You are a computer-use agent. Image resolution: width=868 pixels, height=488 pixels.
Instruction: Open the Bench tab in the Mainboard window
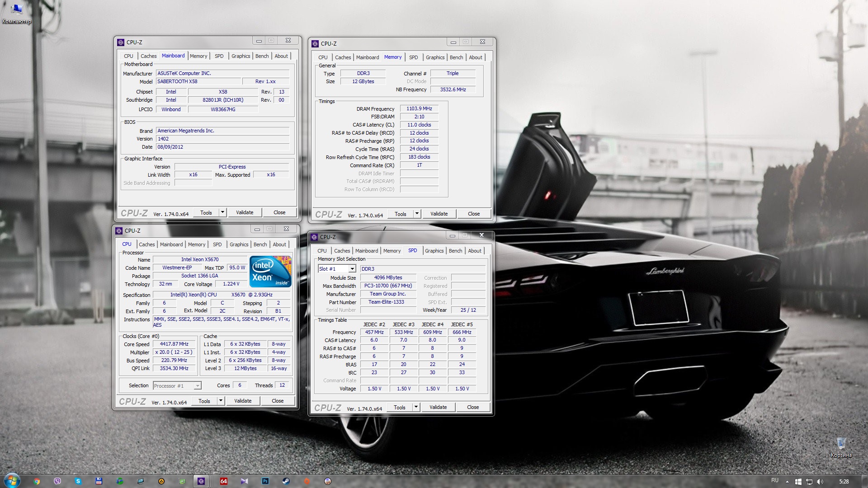[262, 56]
